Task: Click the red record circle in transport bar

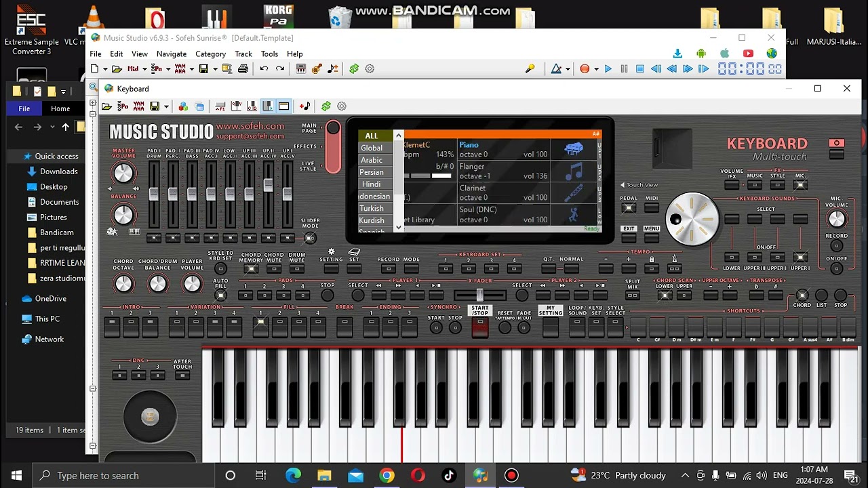Action: (x=585, y=68)
